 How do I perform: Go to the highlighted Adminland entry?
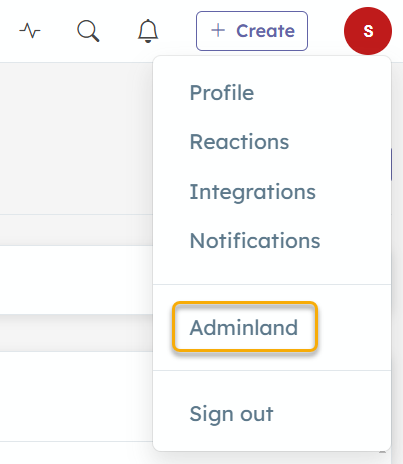click(x=245, y=327)
